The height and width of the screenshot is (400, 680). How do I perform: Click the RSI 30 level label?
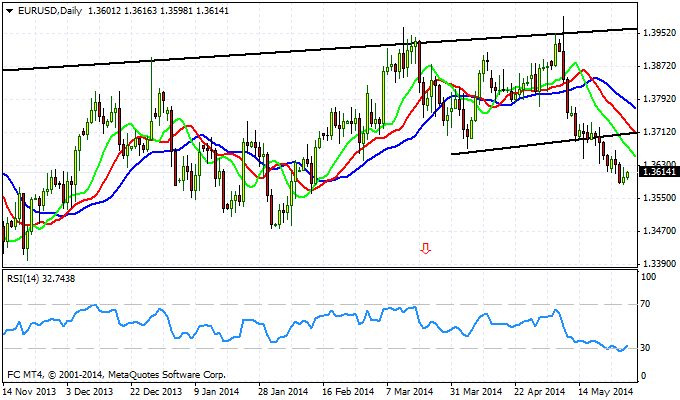645,348
